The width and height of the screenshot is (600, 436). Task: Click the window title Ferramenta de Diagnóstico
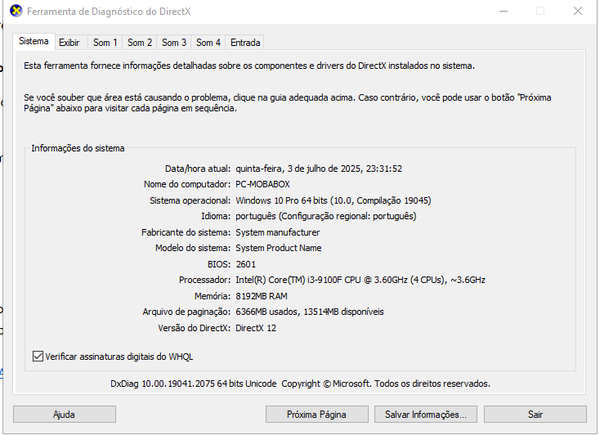[x=109, y=11]
